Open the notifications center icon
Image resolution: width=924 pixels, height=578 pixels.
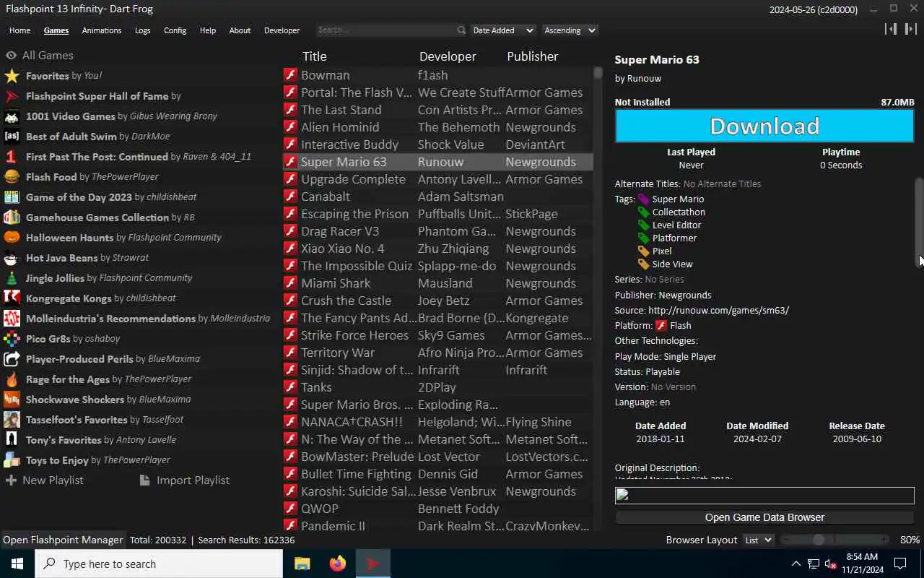click(x=900, y=564)
